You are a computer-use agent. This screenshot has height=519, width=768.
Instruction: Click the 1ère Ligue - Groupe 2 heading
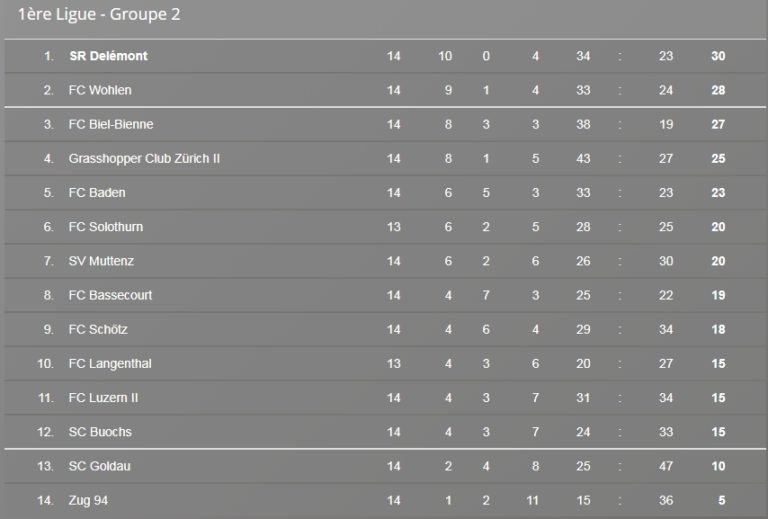(x=99, y=14)
